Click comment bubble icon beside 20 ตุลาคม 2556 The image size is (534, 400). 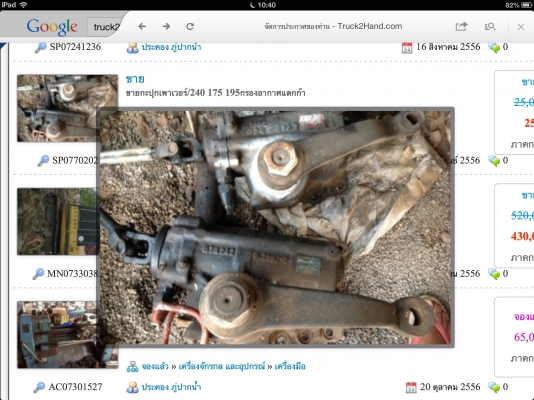click(x=494, y=387)
